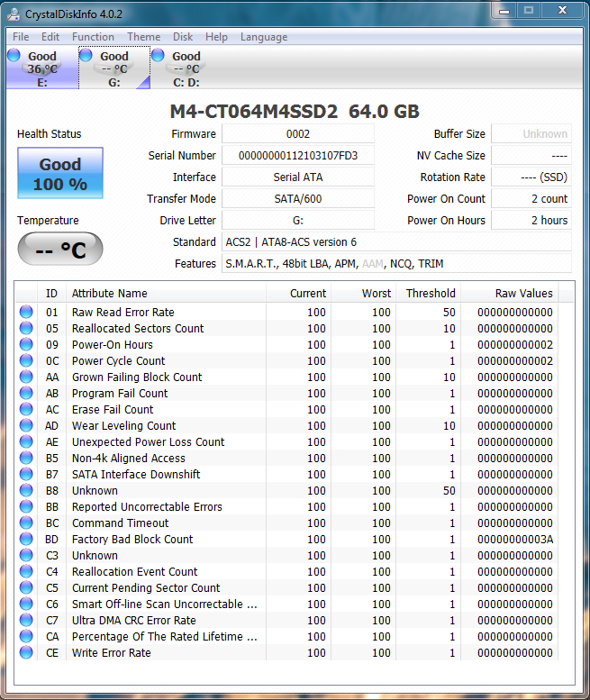
Task: Click the Features field
Action: pyautogui.click(x=396, y=263)
